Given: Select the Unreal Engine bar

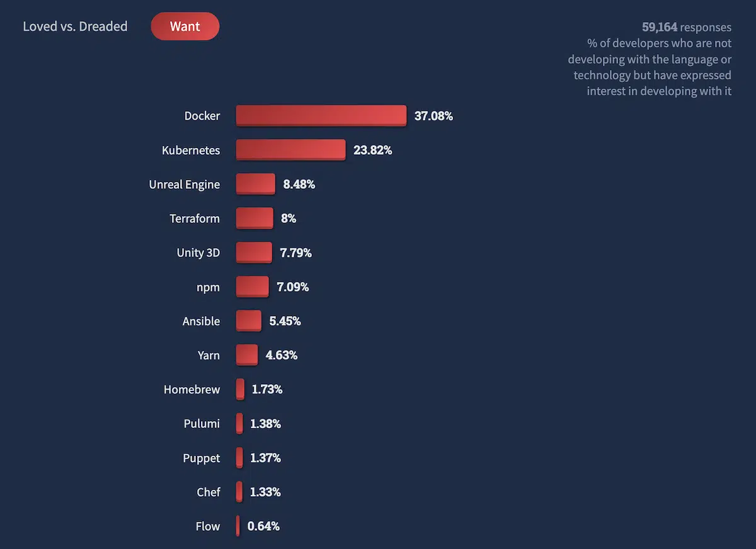Looking at the screenshot, I should coord(255,184).
